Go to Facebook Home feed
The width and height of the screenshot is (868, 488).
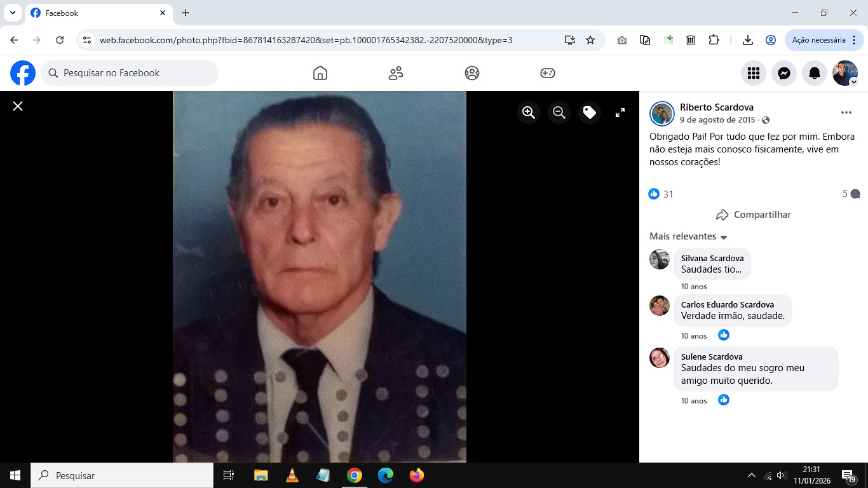pos(320,73)
